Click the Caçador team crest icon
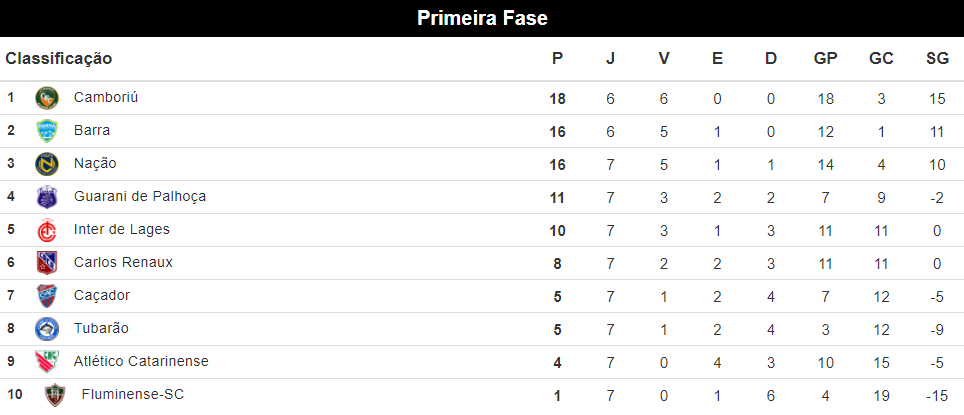 click(47, 296)
